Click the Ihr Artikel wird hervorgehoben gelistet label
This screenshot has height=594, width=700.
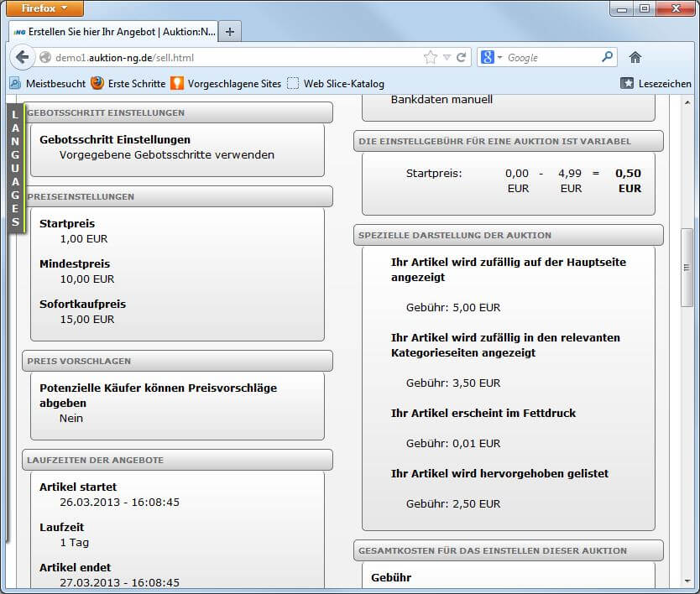(x=499, y=473)
